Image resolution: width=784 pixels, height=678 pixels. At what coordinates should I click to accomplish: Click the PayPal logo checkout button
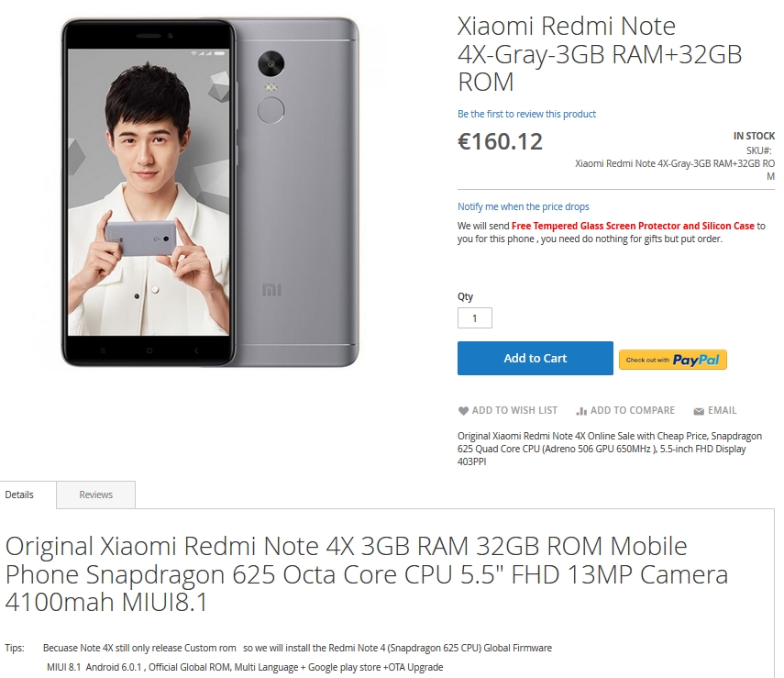click(672, 360)
